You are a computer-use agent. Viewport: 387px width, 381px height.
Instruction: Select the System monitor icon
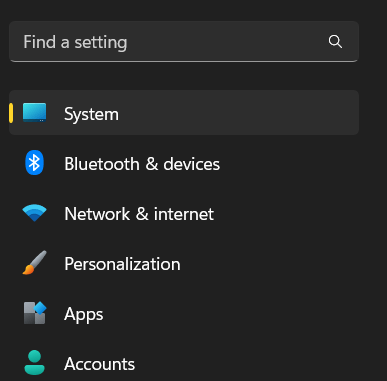tap(34, 112)
